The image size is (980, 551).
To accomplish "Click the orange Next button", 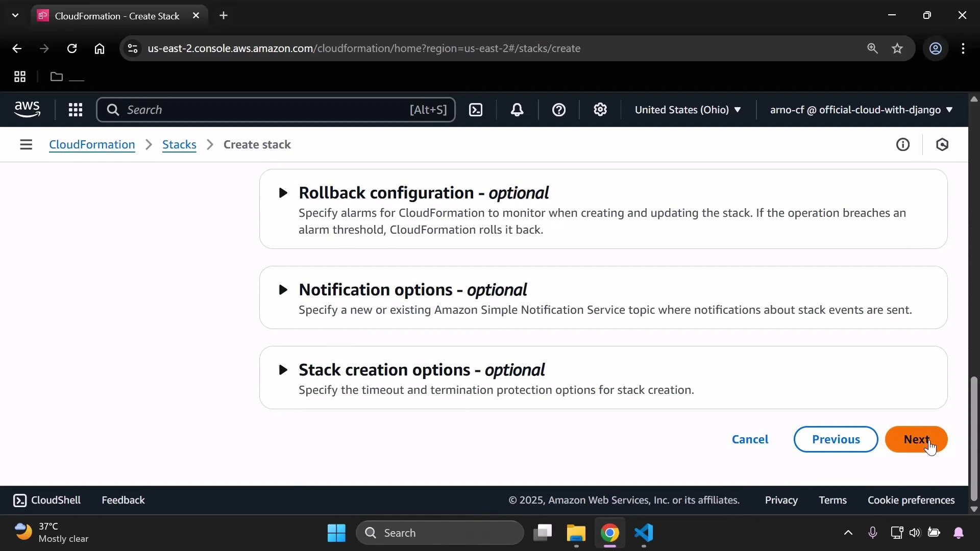I will 916,440.
